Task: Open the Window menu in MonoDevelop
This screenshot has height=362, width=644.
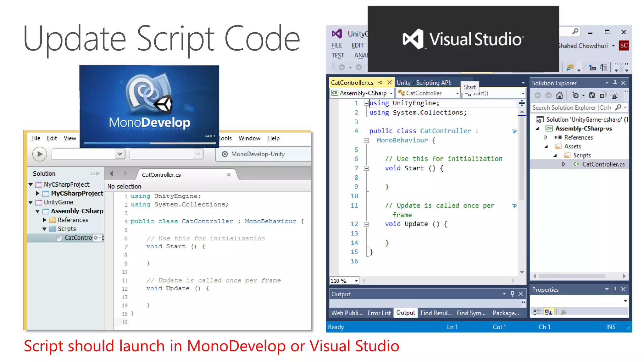Action: pos(249,138)
